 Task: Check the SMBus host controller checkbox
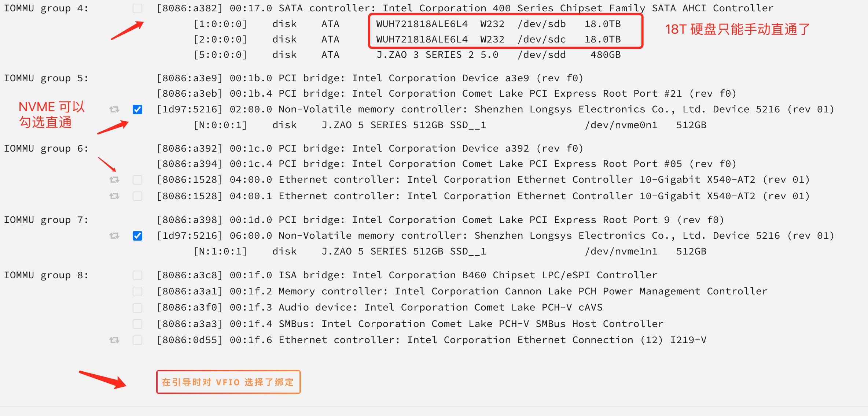coord(137,324)
